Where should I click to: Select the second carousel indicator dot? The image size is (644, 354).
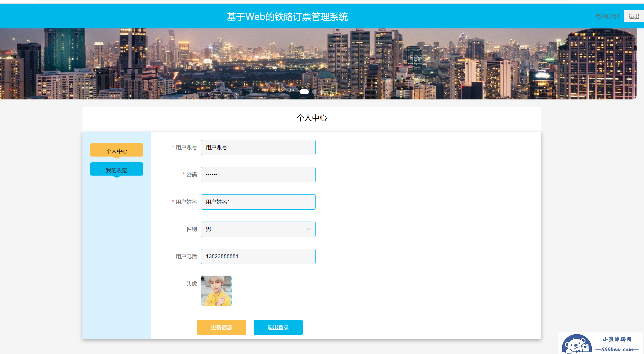[x=314, y=92]
